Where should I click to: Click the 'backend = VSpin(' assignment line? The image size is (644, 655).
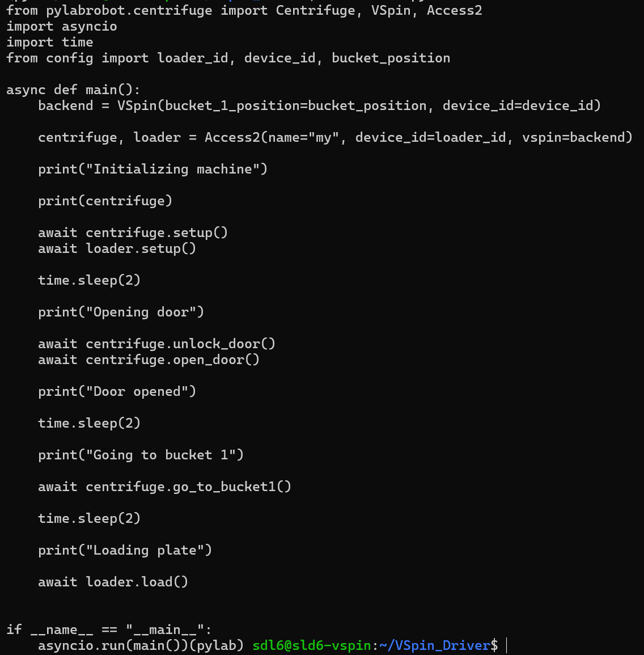(x=320, y=105)
